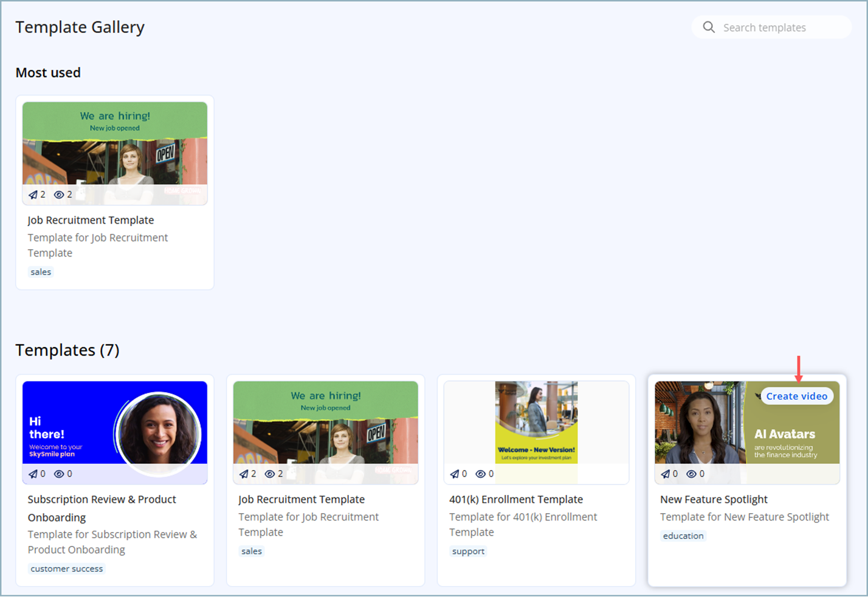This screenshot has height=597, width=868.
Task: Click the support tag
Action: 468,551
